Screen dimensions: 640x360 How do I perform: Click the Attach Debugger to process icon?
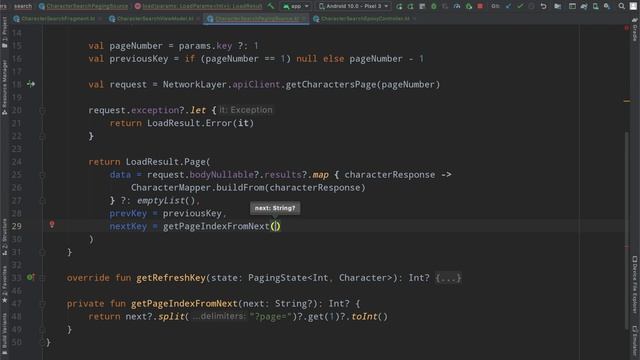469,6
